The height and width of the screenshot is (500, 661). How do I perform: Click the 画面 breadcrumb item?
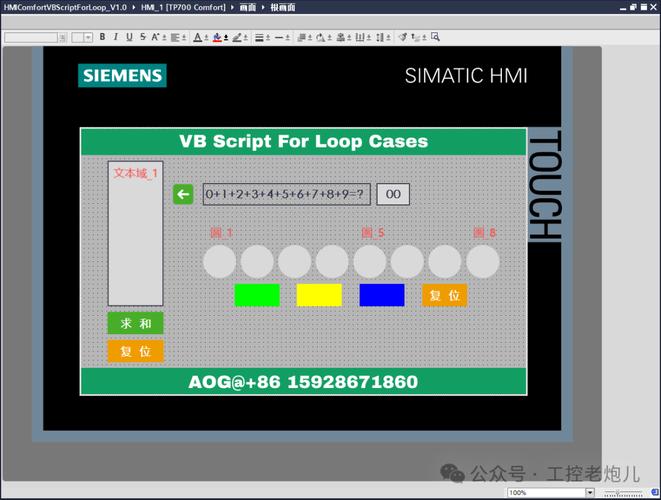pyautogui.click(x=246, y=7)
